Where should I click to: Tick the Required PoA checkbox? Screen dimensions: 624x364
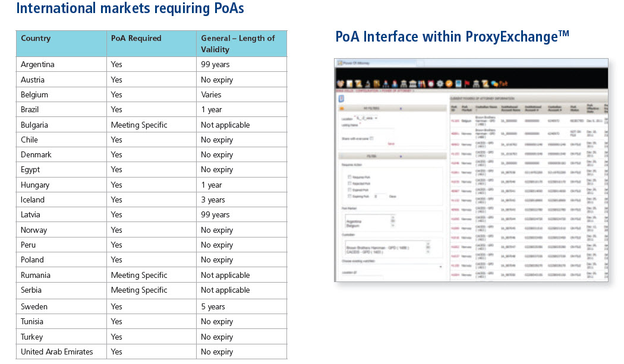[349, 177]
